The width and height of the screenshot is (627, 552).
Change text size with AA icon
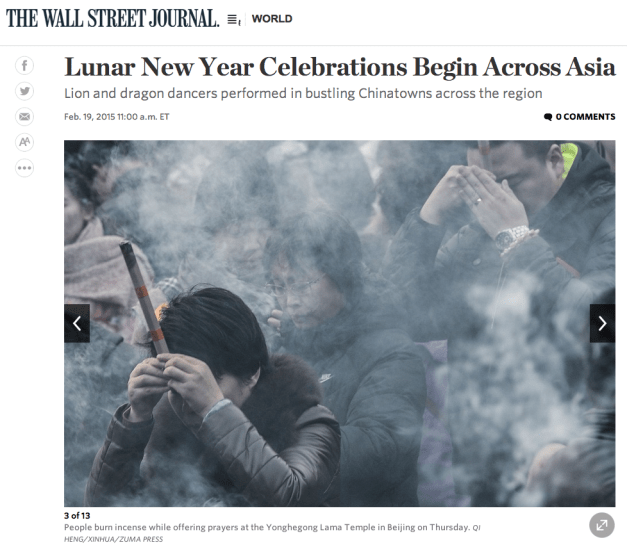click(x=24, y=142)
